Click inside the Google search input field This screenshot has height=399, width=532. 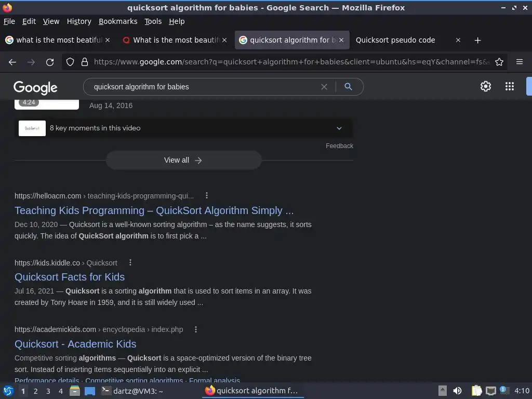(204, 87)
